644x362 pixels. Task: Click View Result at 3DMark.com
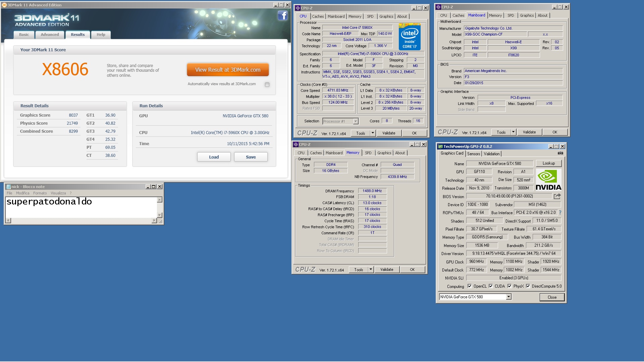(228, 70)
